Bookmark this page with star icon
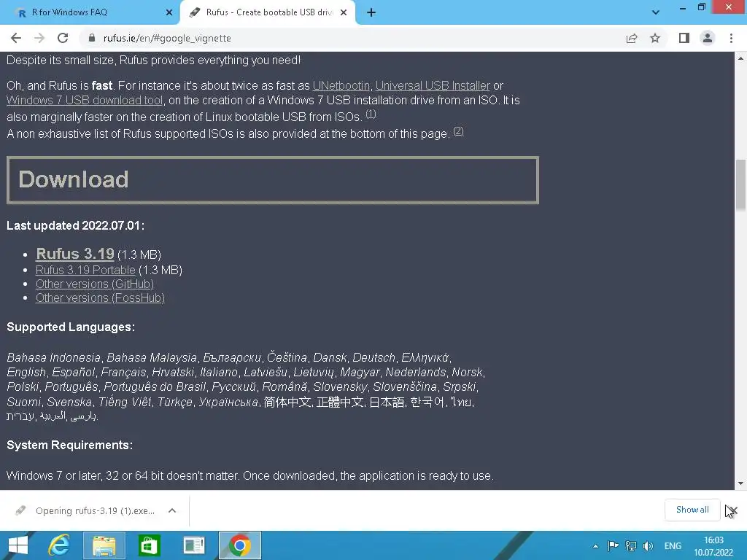Image resolution: width=747 pixels, height=560 pixels. (655, 38)
